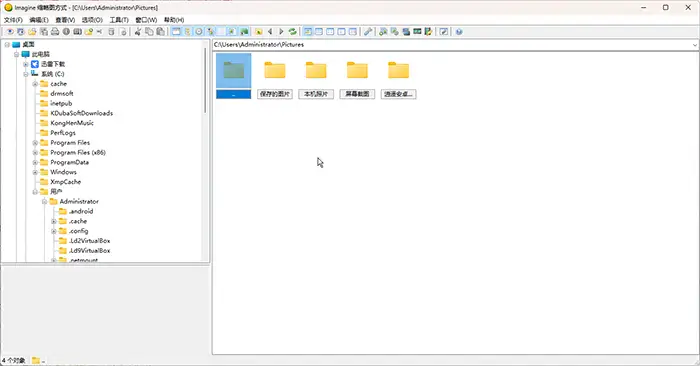The height and width of the screenshot is (366, 700).
Task: Open the address path dropdown arrow
Action: point(695,45)
